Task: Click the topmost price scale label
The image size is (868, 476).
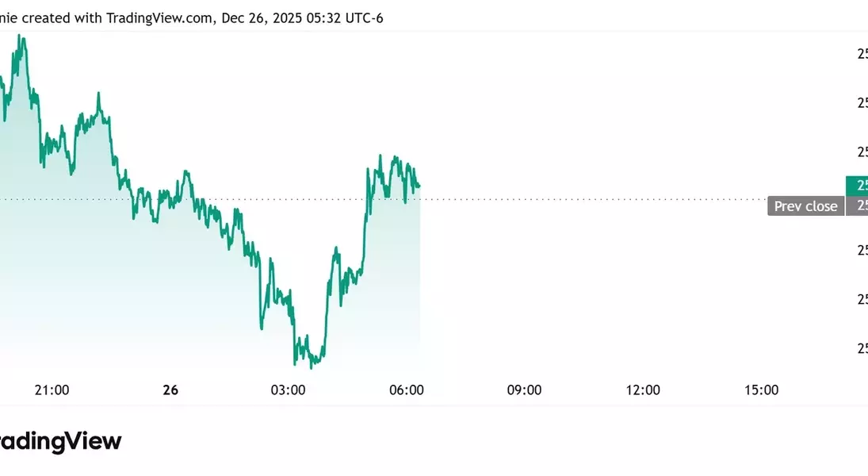Action: pos(862,54)
